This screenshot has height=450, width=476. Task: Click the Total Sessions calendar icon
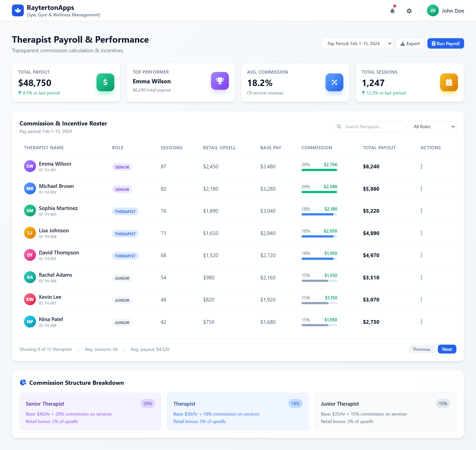[x=449, y=82]
